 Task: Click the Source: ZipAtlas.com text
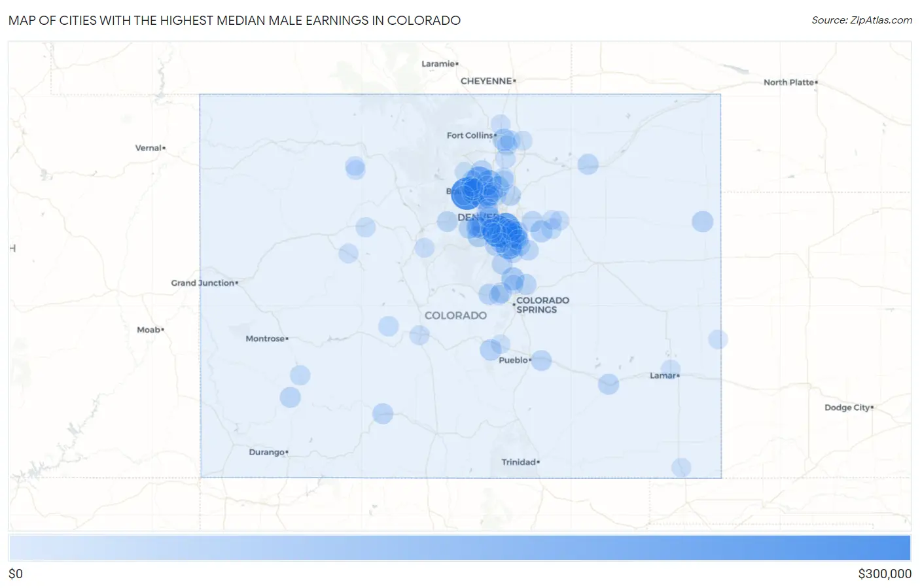coord(862,20)
